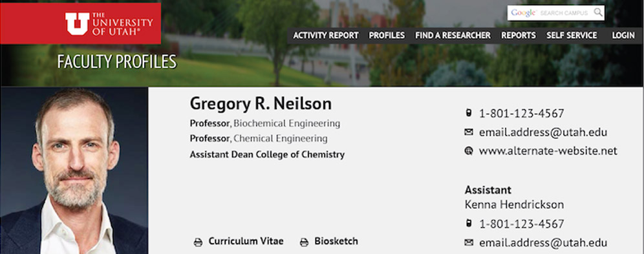Select Find a Researcher in navigation

coord(453,36)
